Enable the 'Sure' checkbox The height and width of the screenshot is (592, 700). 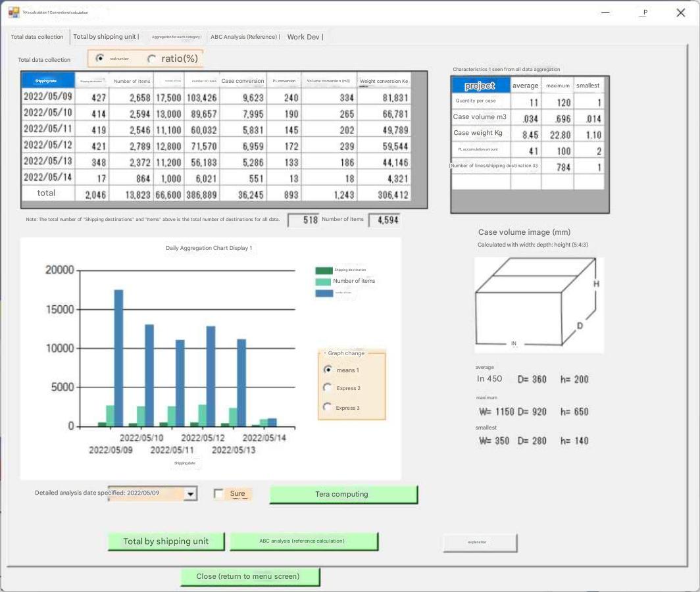(x=219, y=494)
